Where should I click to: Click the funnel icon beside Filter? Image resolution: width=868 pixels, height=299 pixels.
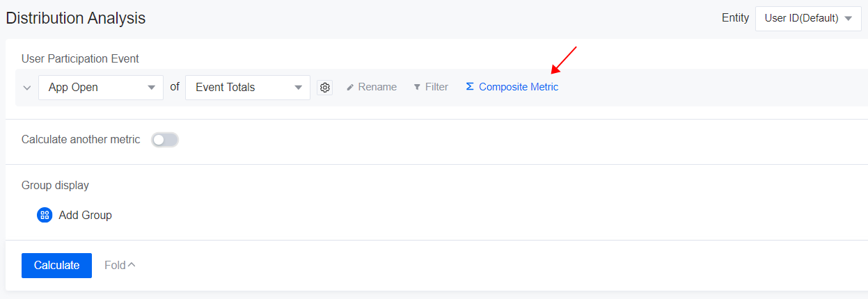pos(417,88)
